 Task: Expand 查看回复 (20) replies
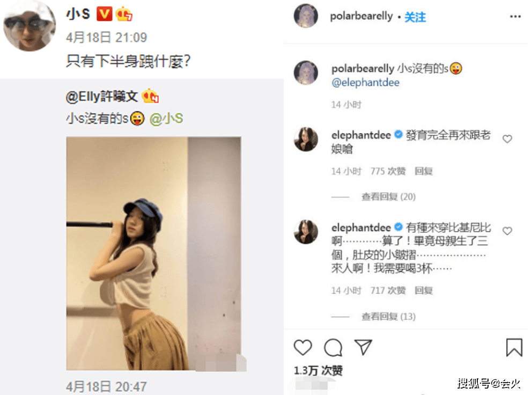pyautogui.click(x=388, y=196)
